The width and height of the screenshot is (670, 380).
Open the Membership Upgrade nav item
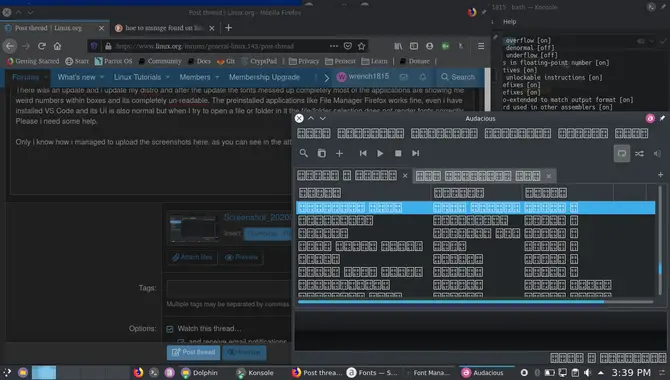point(264,77)
